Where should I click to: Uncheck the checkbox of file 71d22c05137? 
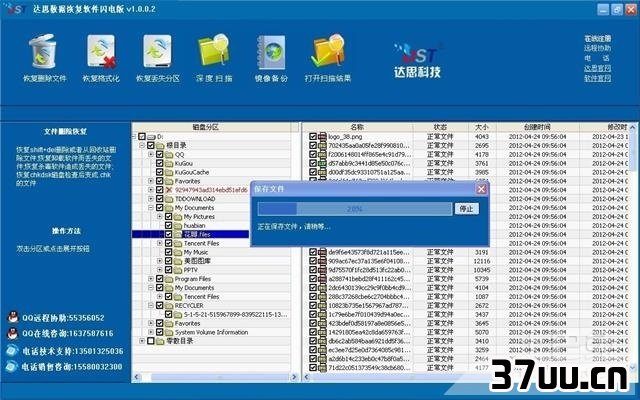pos(313,368)
